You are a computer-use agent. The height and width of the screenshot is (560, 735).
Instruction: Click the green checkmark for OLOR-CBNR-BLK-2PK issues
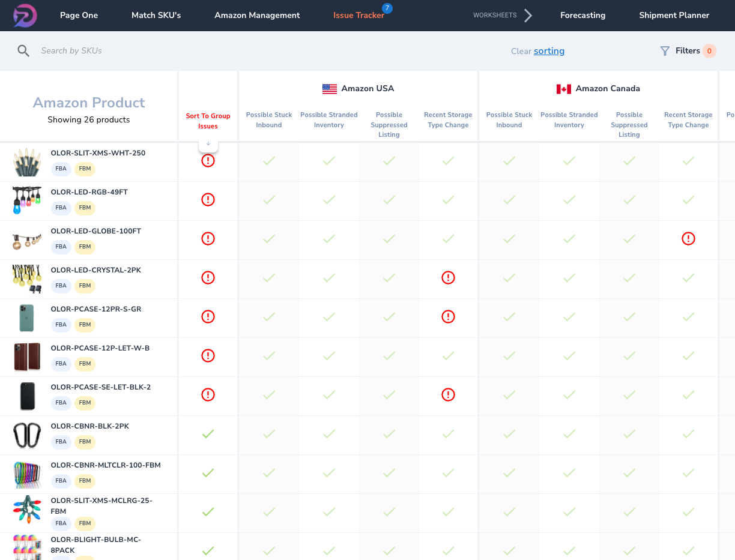[208, 434]
